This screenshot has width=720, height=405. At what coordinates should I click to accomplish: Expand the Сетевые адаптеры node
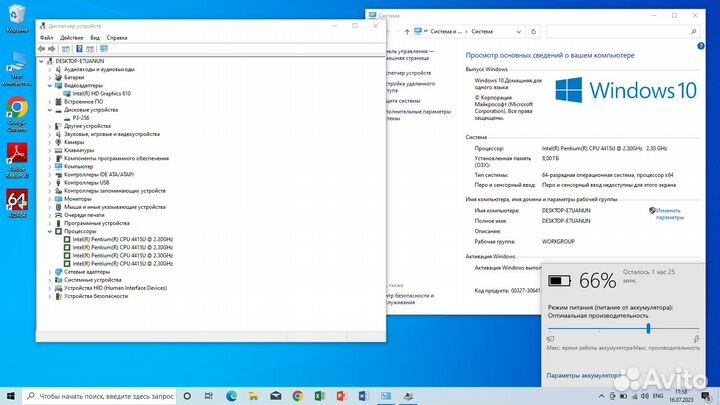pos(50,272)
